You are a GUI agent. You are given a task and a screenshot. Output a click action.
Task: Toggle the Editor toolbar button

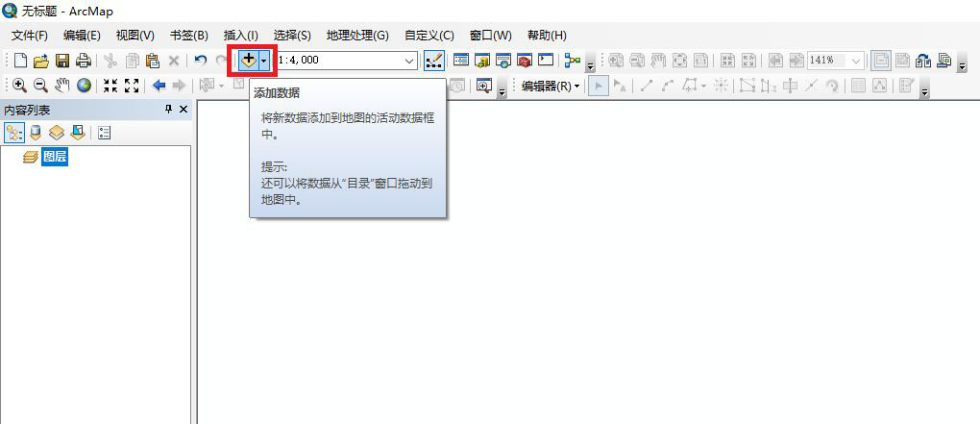(x=434, y=61)
